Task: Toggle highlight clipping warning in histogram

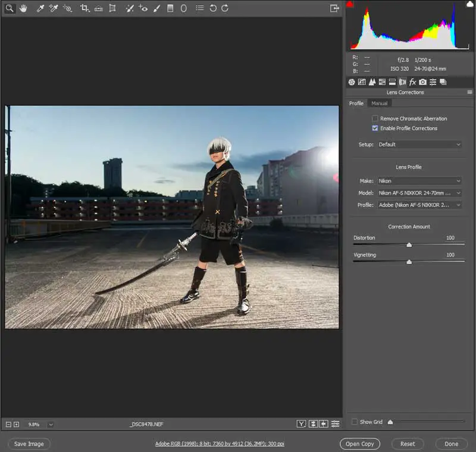Action: pos(469,4)
